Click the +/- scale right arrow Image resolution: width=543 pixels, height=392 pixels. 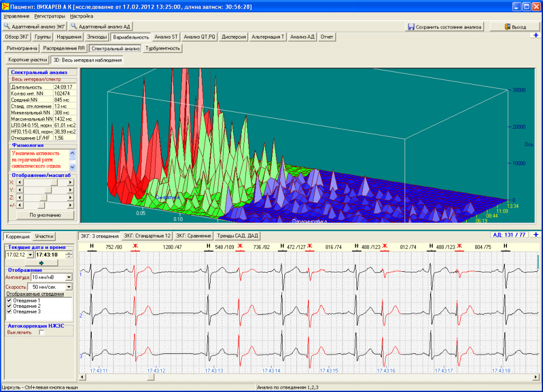point(71,205)
